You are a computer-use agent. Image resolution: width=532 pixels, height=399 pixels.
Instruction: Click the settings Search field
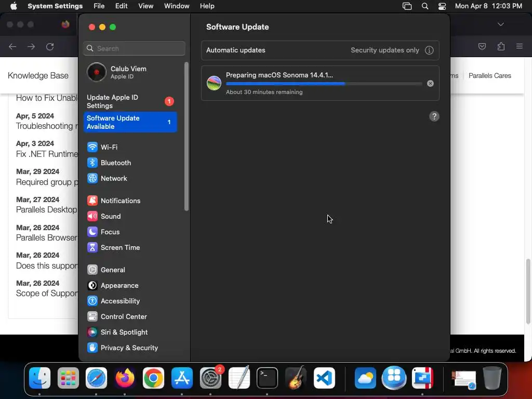point(135,48)
